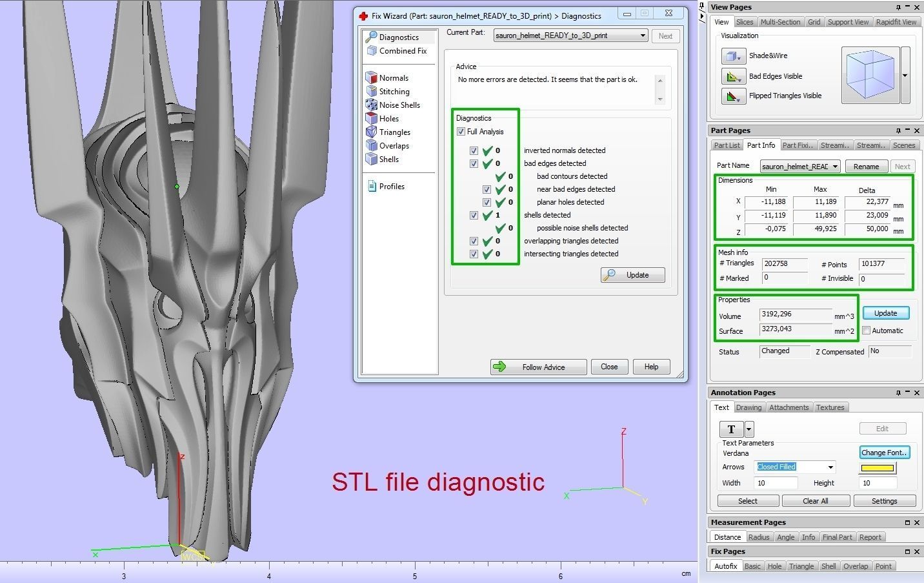Open Combined Fix page icon
924x583 pixels.
pos(371,51)
